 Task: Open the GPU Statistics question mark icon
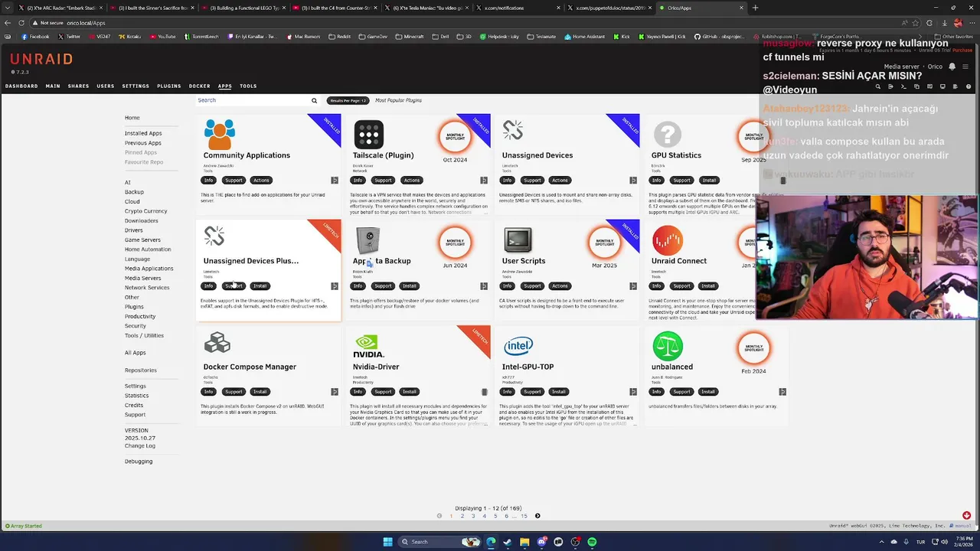point(667,135)
